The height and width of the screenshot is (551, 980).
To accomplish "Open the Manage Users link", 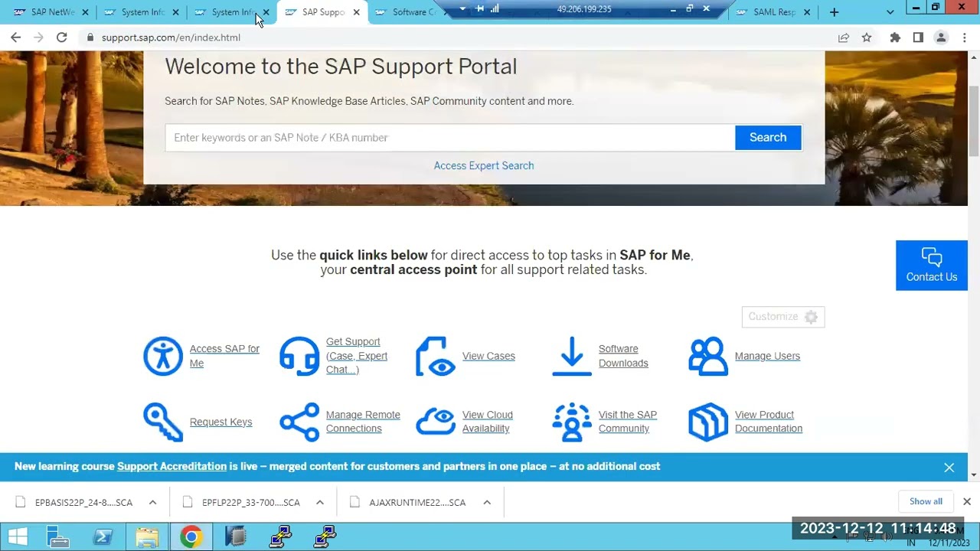I will tap(767, 356).
